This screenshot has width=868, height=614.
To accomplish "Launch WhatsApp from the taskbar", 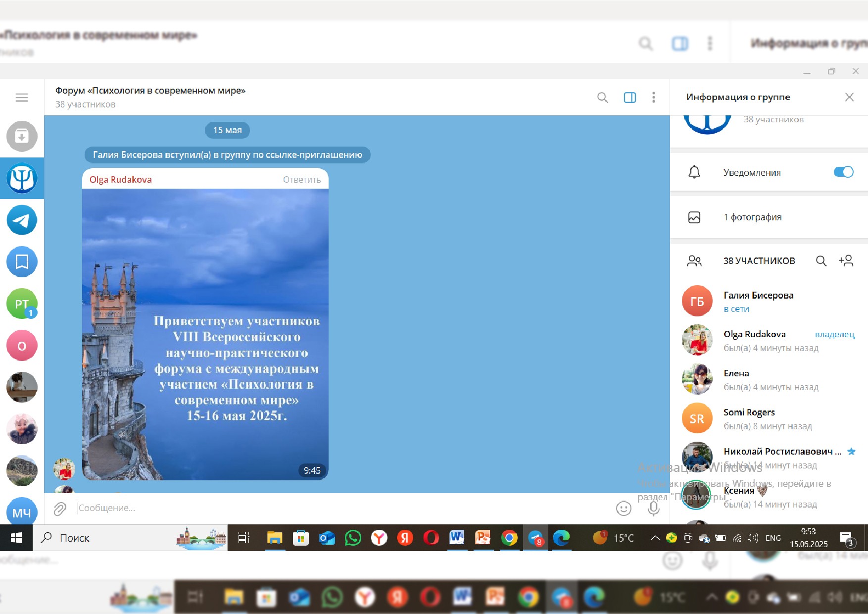I will (x=353, y=538).
